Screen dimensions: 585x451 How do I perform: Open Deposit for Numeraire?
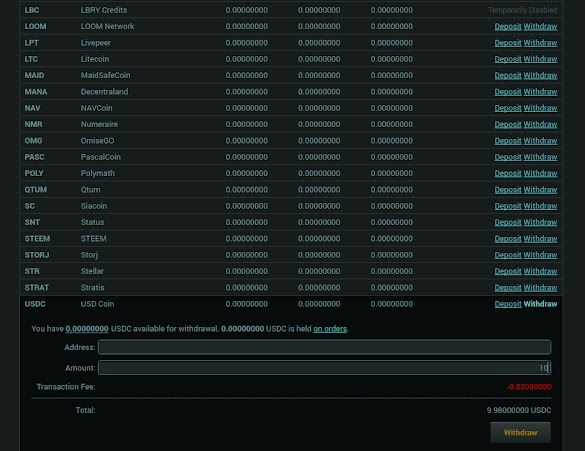[x=508, y=124]
